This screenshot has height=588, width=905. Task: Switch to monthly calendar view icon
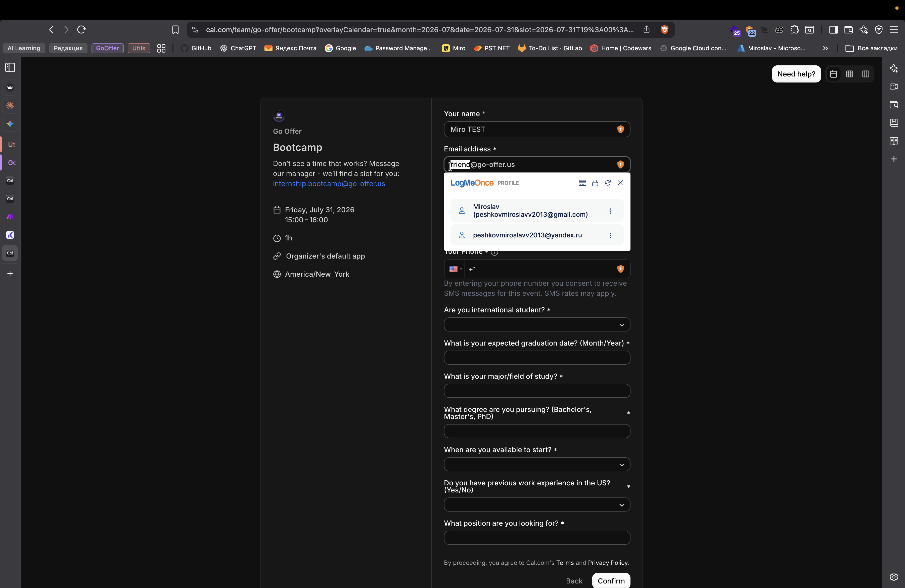coord(834,74)
